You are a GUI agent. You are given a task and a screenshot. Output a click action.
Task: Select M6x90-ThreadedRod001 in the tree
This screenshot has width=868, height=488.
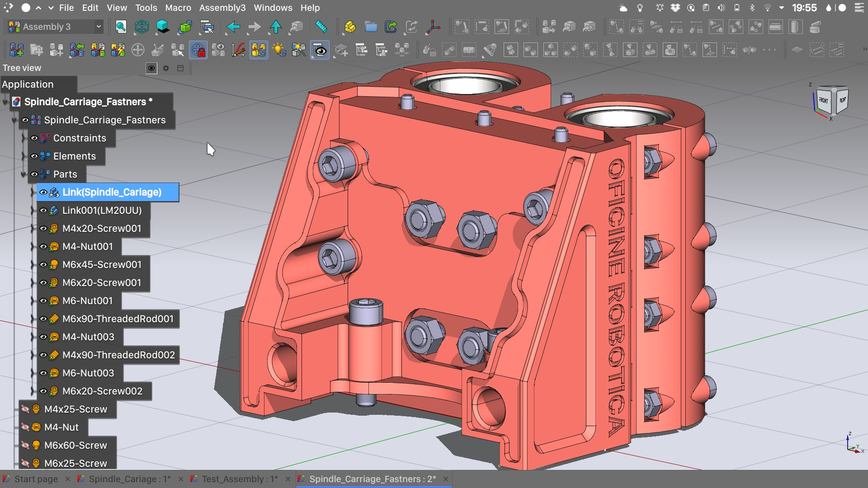pos(118,319)
